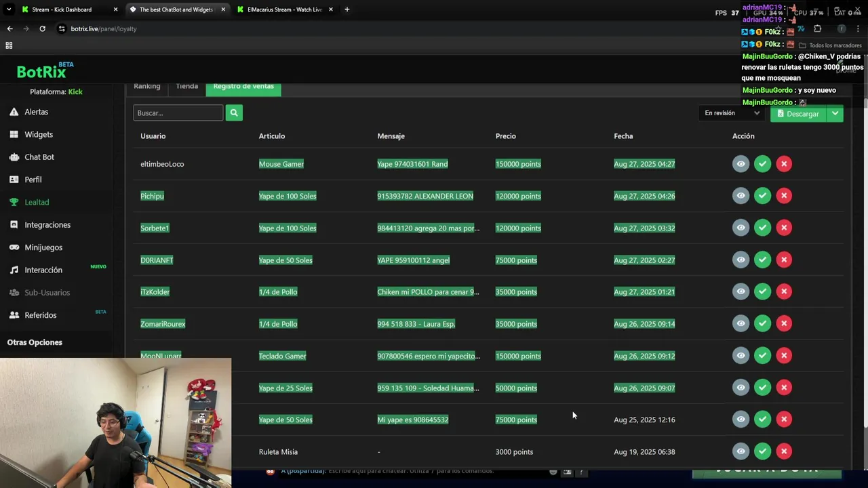
Task: Click the Kick platform link
Action: [75, 91]
